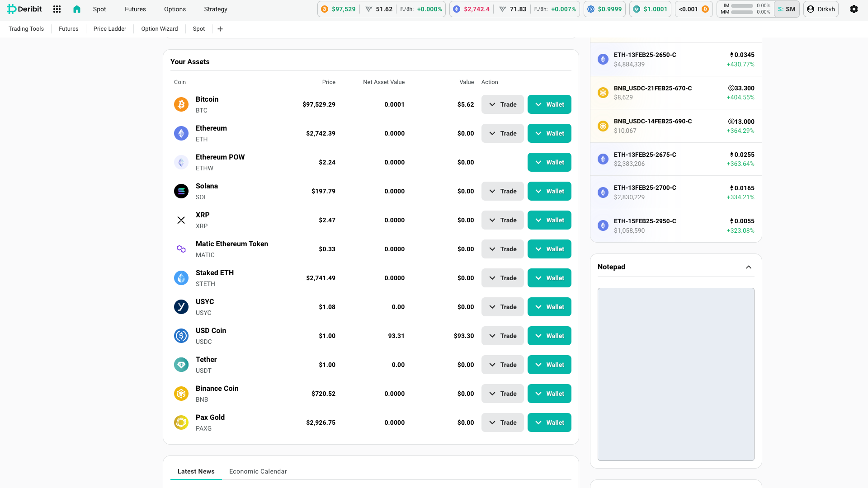The width and height of the screenshot is (868, 488).
Task: Click the Staked ETH coin icon
Action: [181, 278]
